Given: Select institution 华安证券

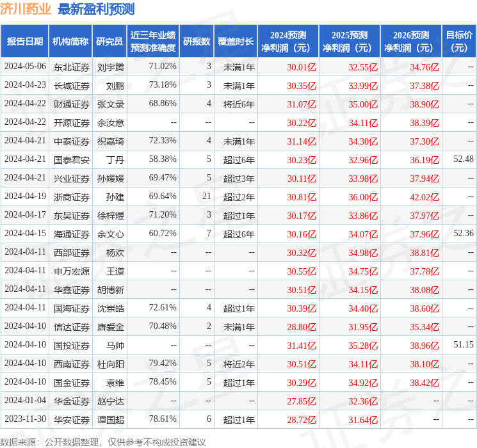Looking at the screenshot, I should click(x=72, y=420).
